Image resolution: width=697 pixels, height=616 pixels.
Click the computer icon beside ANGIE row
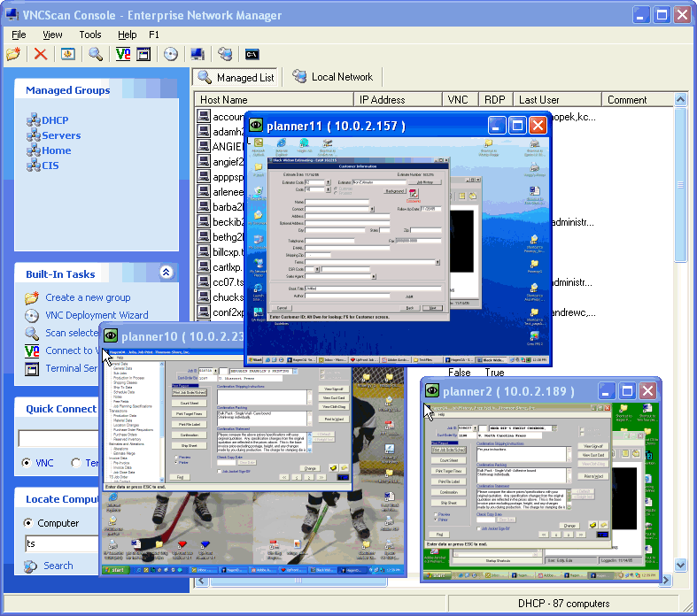pyautogui.click(x=204, y=146)
